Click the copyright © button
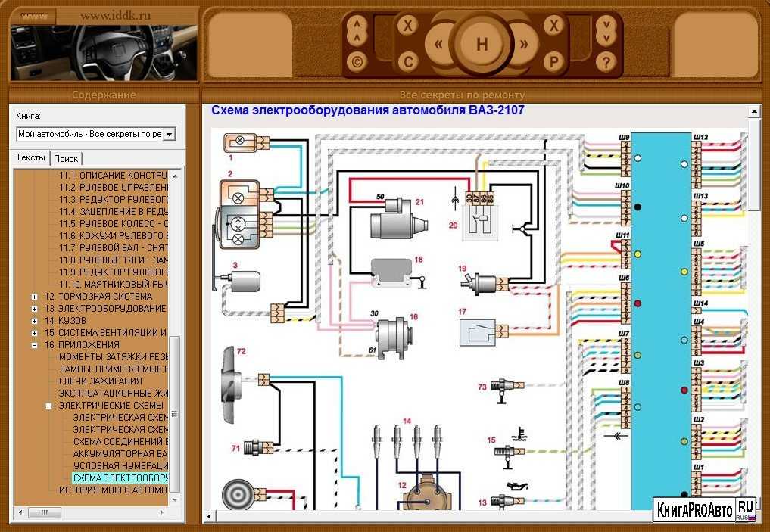 click(357, 62)
